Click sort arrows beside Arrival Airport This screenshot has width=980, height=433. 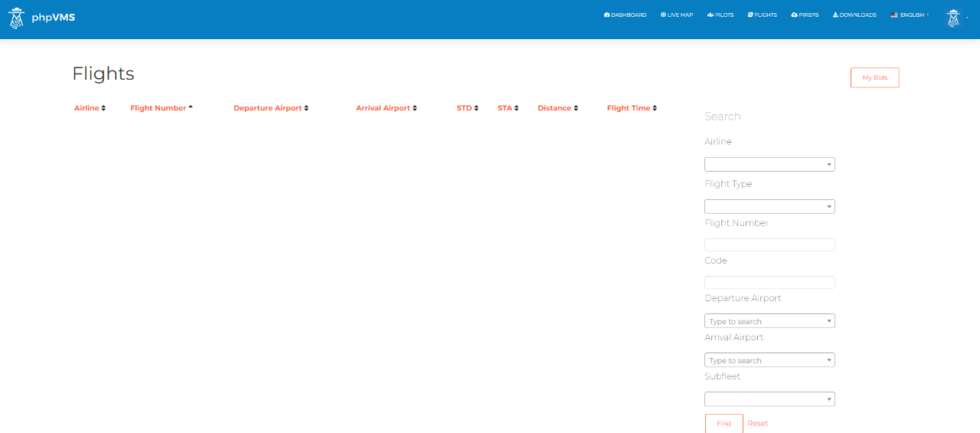coord(414,108)
